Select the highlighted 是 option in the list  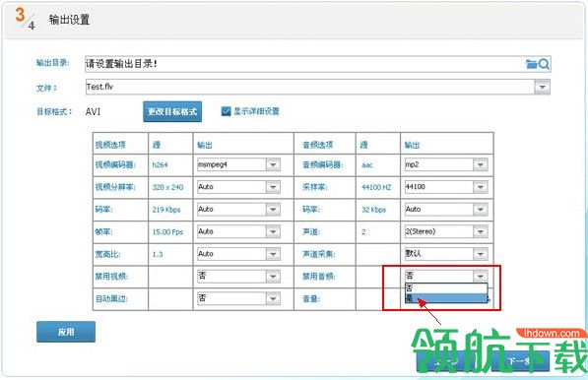tap(446, 298)
